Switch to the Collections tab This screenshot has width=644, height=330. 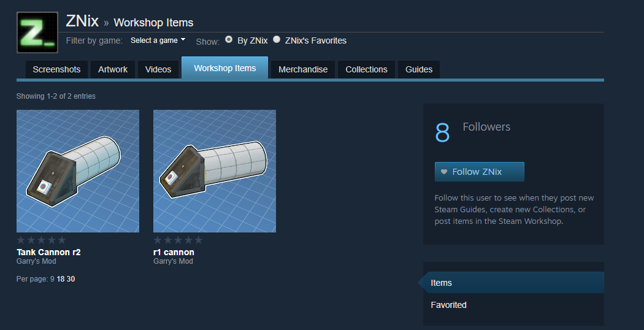pos(366,69)
